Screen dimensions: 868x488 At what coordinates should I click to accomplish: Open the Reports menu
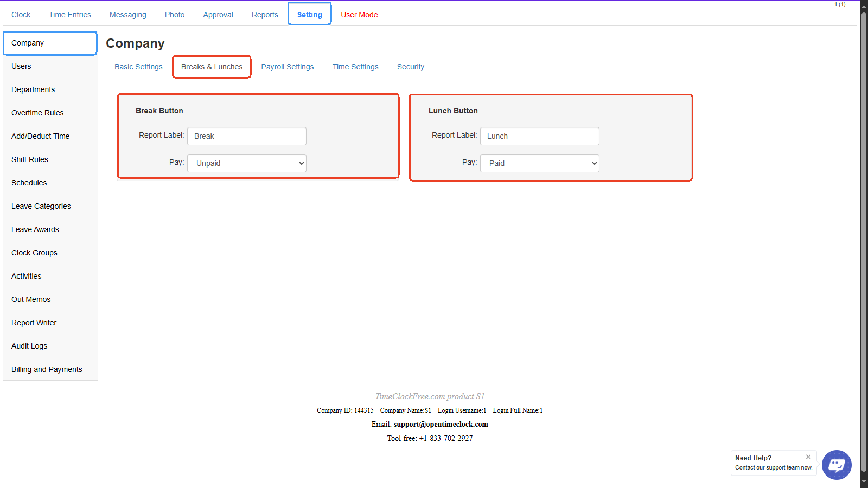[265, 15]
